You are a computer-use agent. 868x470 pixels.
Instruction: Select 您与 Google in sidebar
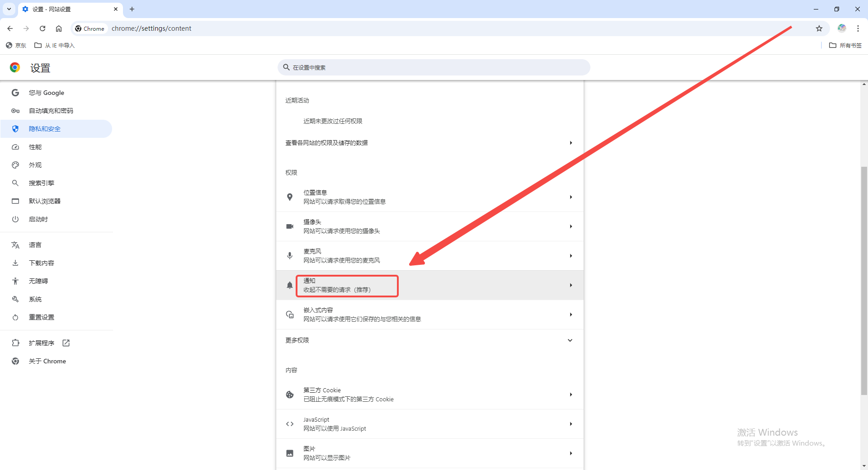click(47, 93)
